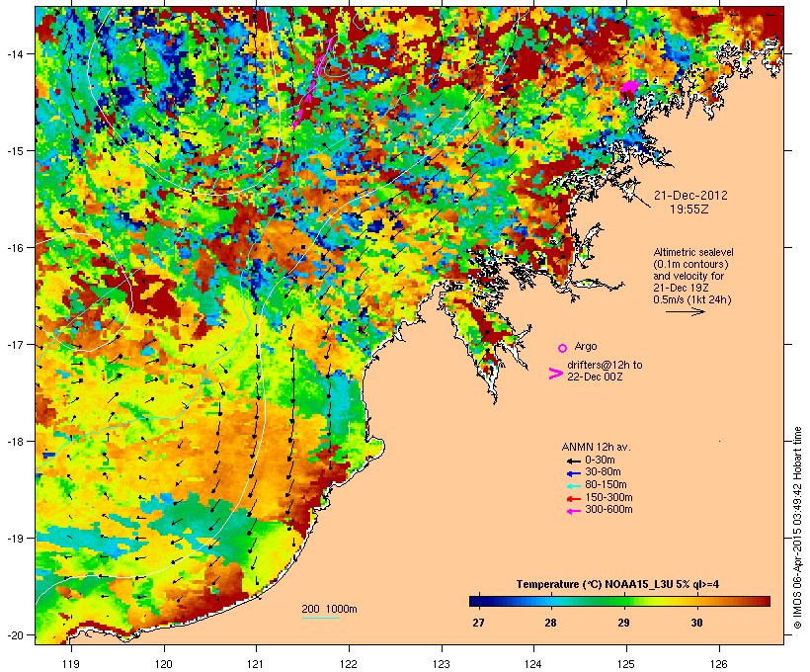Click the '300-600m' depth label
Screen dimensions: 810x672
pos(608,510)
